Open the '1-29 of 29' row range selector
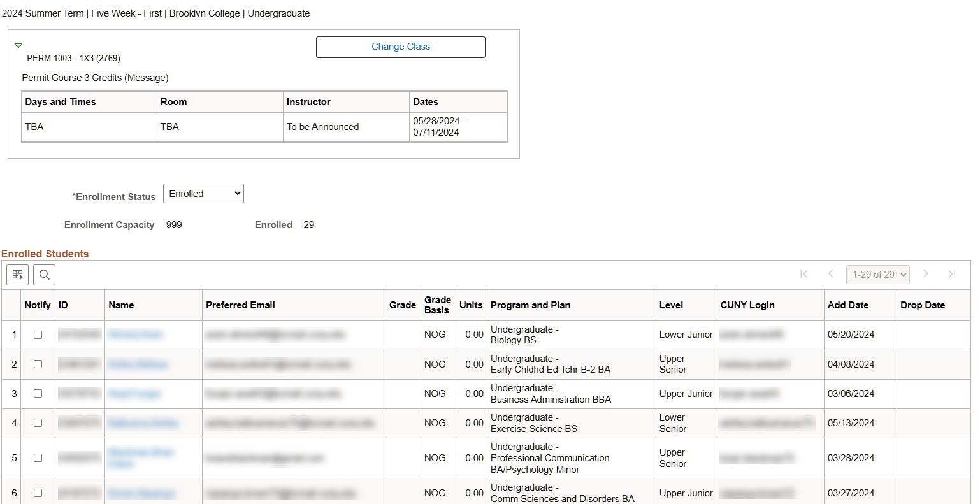 tap(878, 274)
